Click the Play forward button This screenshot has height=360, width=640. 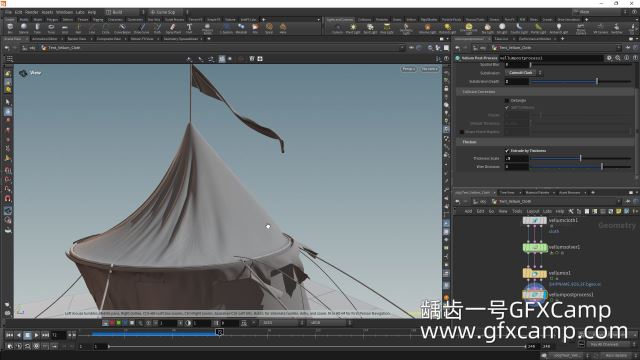pyautogui.click(x=36, y=335)
